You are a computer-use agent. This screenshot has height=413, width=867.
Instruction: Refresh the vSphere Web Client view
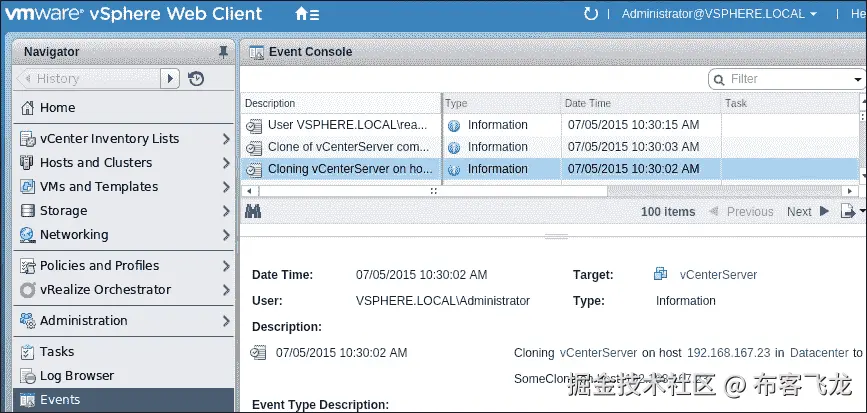(x=591, y=14)
